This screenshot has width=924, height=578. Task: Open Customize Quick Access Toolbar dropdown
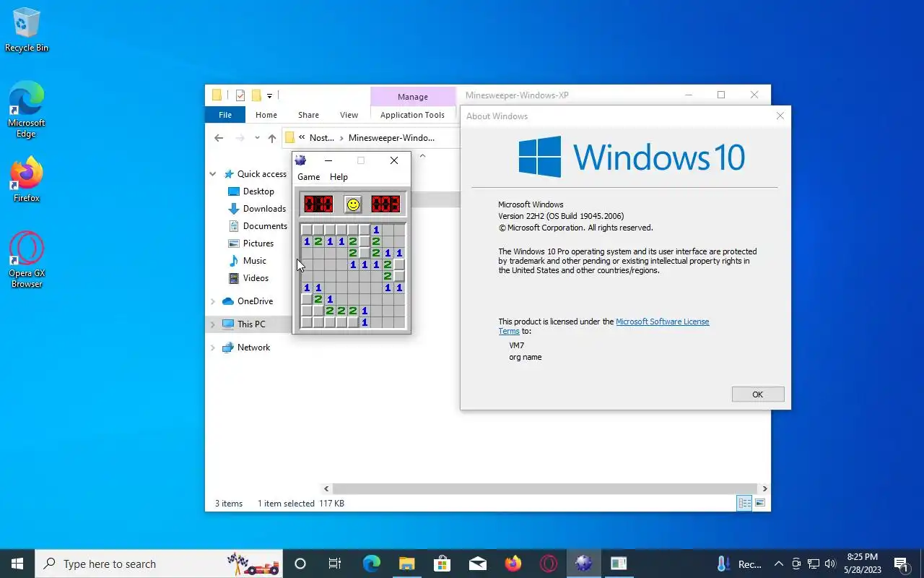(269, 95)
